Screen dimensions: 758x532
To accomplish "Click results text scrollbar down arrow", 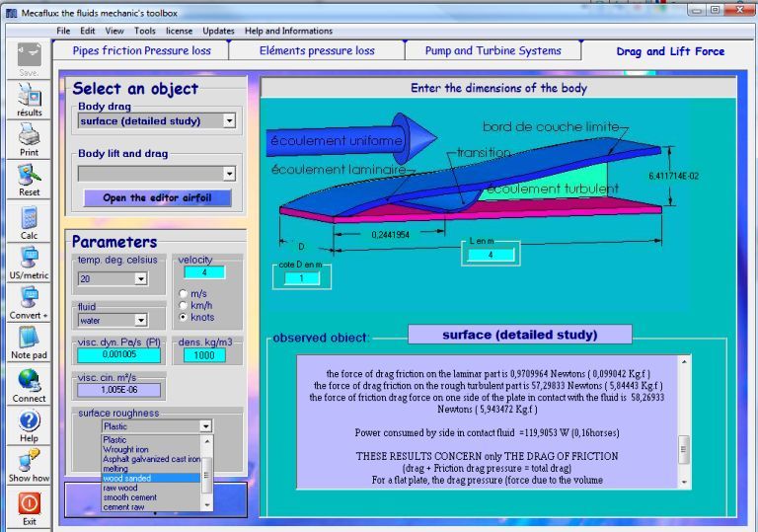I will point(684,482).
